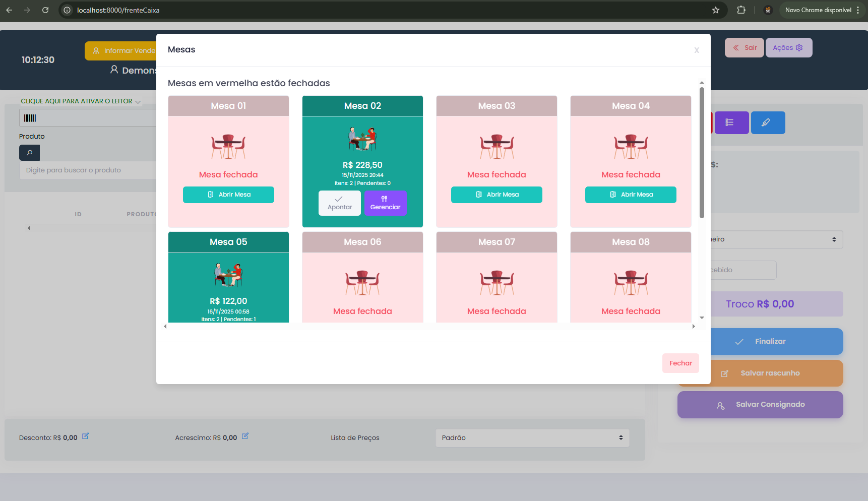The height and width of the screenshot is (501, 868).
Task: Bookmark page with the star icon
Action: point(715,10)
